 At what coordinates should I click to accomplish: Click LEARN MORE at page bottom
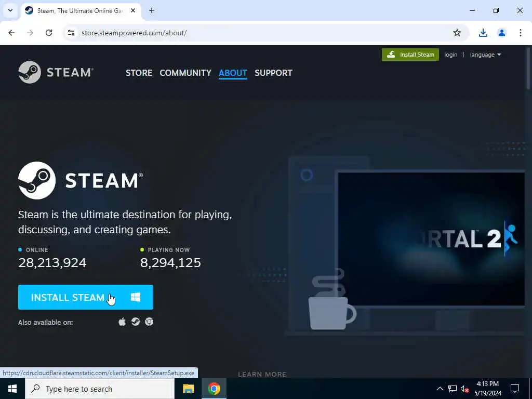[x=262, y=374]
